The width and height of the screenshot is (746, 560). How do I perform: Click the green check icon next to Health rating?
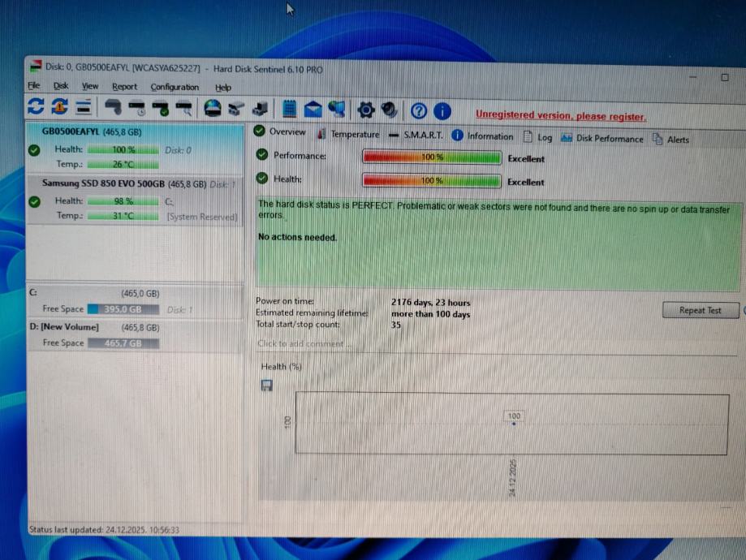tap(262, 178)
